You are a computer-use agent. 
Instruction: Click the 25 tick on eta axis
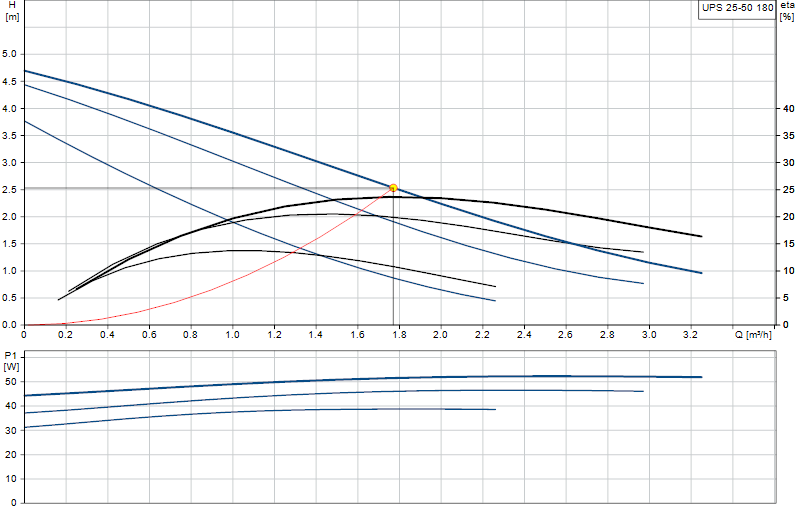[x=789, y=189]
